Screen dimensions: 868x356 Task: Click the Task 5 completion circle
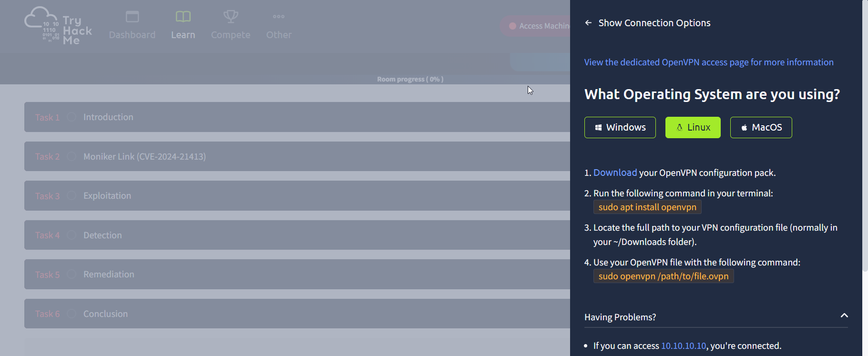point(71,275)
